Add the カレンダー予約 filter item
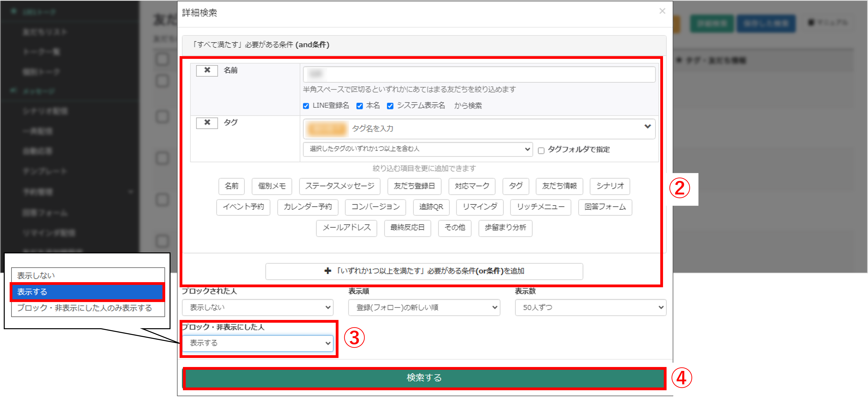The height and width of the screenshot is (405, 868). 308,207
